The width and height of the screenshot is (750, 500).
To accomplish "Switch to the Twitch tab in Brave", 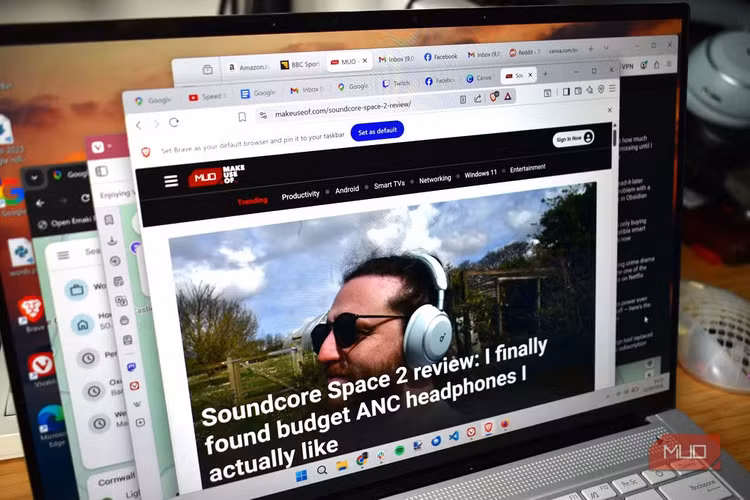I will (396, 84).
